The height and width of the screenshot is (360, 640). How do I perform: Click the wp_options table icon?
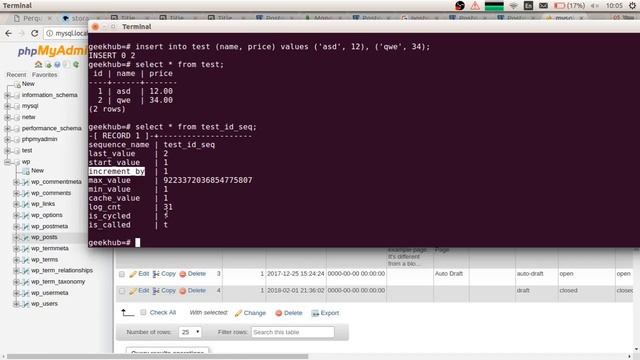coord(26,215)
